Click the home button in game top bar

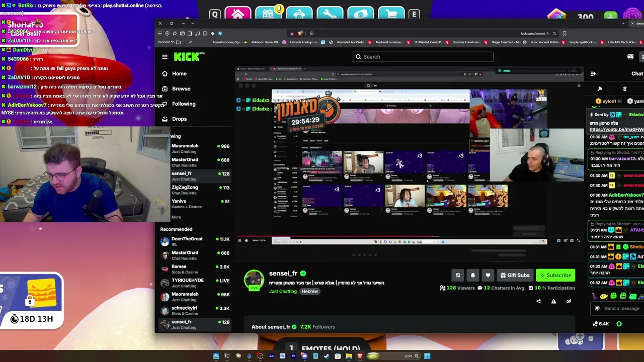238,15
